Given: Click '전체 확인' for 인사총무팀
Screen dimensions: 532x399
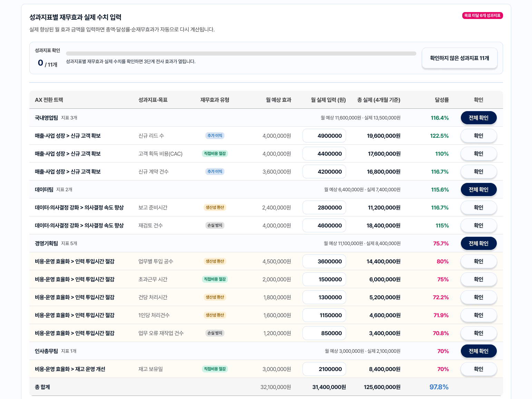Looking at the screenshot, I should pyautogui.click(x=478, y=351).
